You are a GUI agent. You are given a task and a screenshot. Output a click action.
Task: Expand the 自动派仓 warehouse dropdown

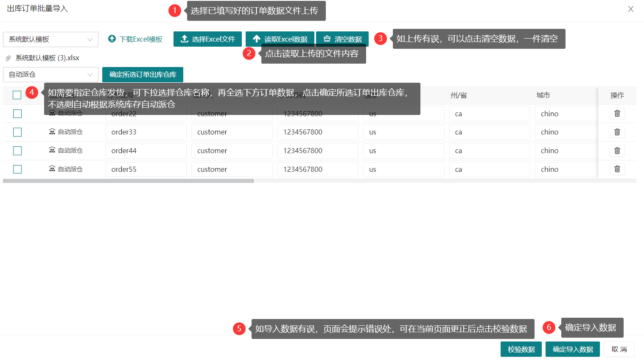tap(50, 75)
